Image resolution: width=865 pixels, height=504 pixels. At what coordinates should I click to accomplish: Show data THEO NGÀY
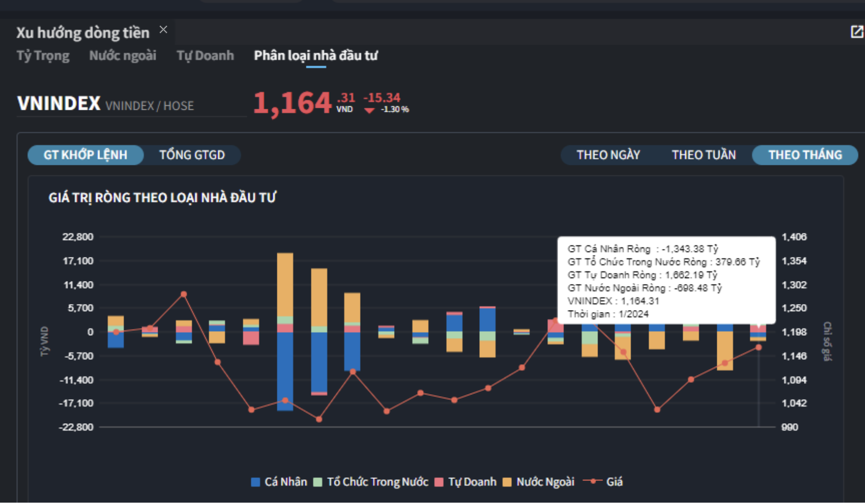[608, 155]
